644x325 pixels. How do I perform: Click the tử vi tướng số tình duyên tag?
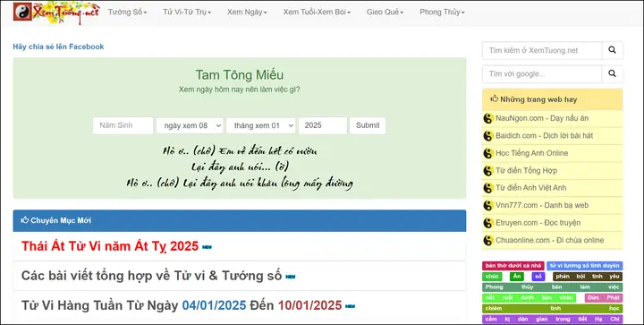(584, 266)
